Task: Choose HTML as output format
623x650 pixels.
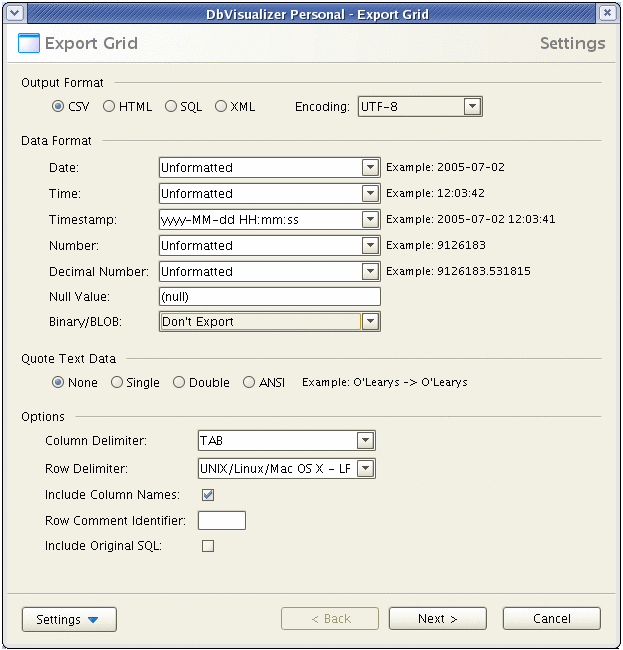Action: [109, 107]
